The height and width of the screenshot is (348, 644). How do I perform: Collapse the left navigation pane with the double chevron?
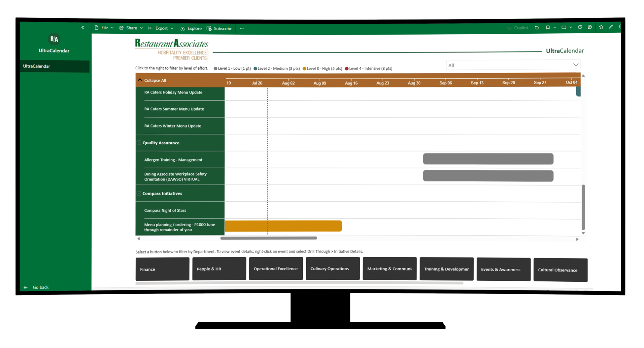pos(83,27)
